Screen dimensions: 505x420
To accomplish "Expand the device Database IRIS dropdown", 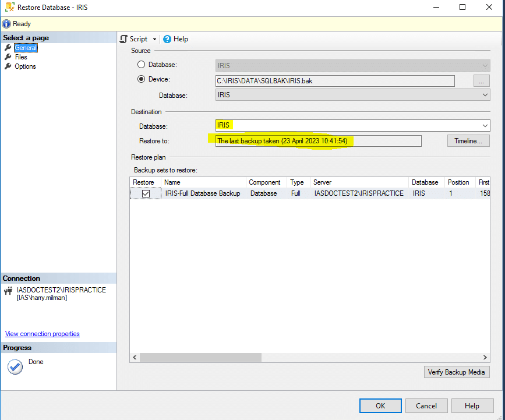I will pyautogui.click(x=352, y=95).
